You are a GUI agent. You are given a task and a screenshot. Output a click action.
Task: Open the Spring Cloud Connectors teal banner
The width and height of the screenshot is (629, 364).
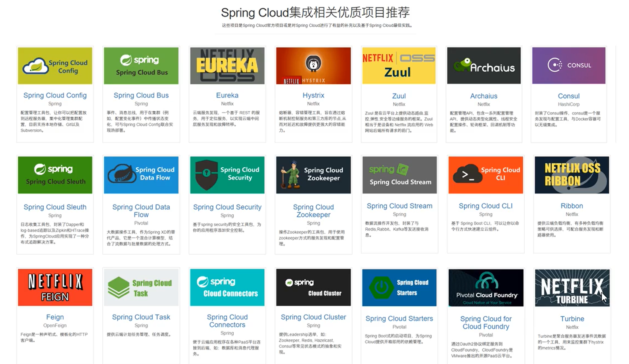[227, 287]
